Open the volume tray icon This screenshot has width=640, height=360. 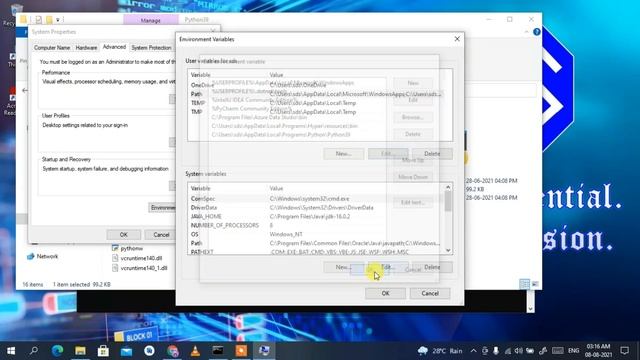(518, 351)
